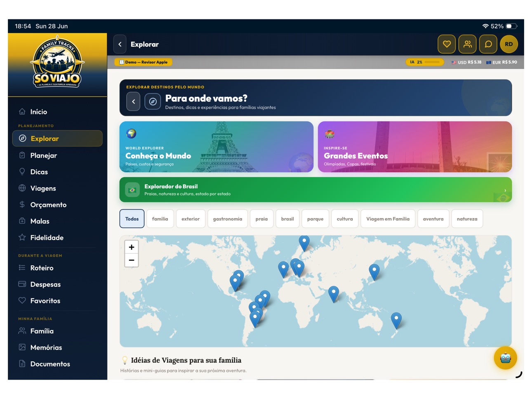The image size is (532, 399).
Task: Open favorites heart icon in top bar
Action: tap(447, 44)
